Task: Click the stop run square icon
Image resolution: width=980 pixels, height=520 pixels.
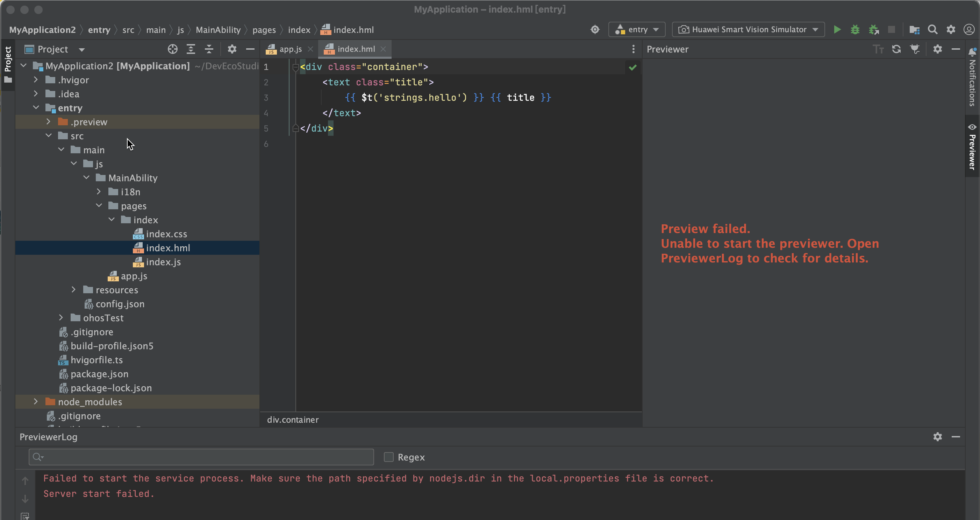Action: point(891,30)
